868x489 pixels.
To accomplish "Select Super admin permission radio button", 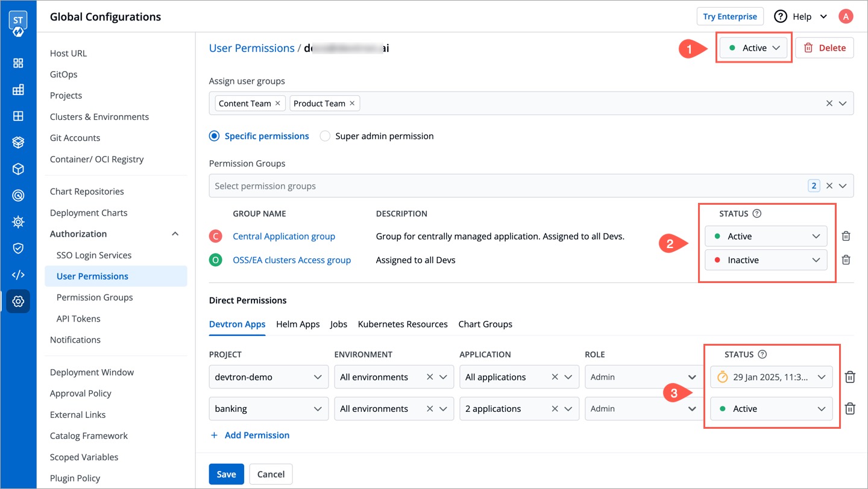I will (x=325, y=136).
